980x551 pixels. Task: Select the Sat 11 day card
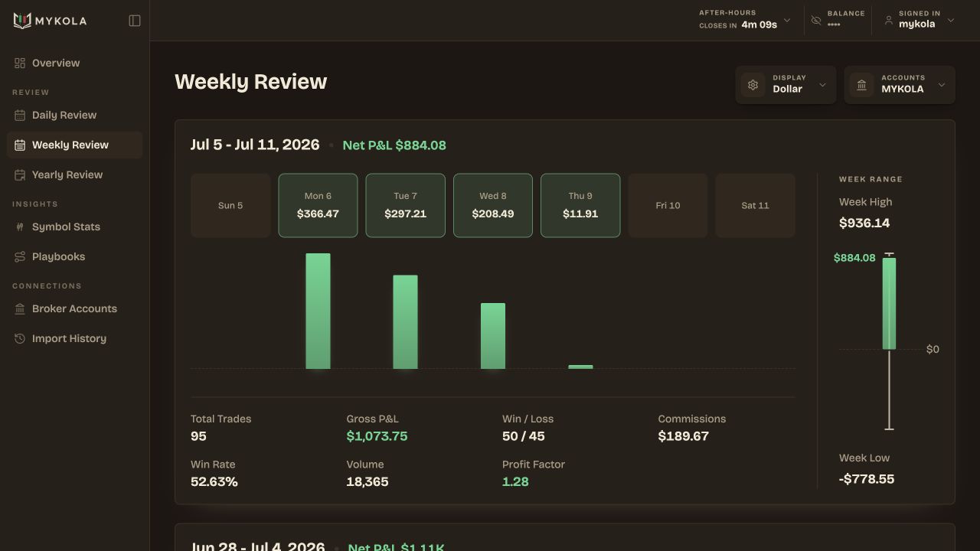pos(755,205)
